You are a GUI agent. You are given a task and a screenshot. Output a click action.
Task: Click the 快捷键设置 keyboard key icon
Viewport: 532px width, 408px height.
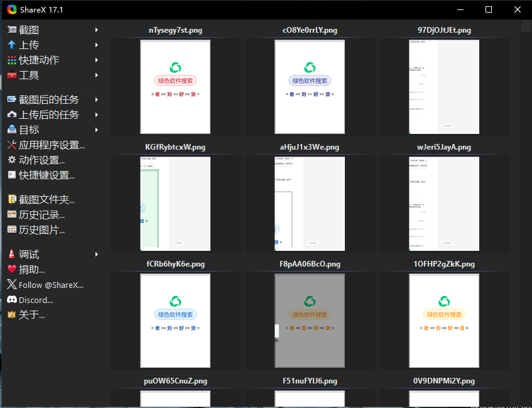(11, 175)
